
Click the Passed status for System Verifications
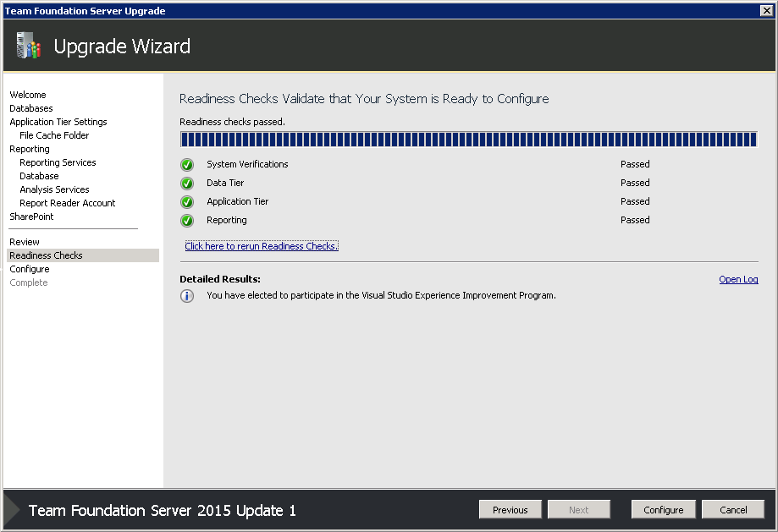click(635, 164)
